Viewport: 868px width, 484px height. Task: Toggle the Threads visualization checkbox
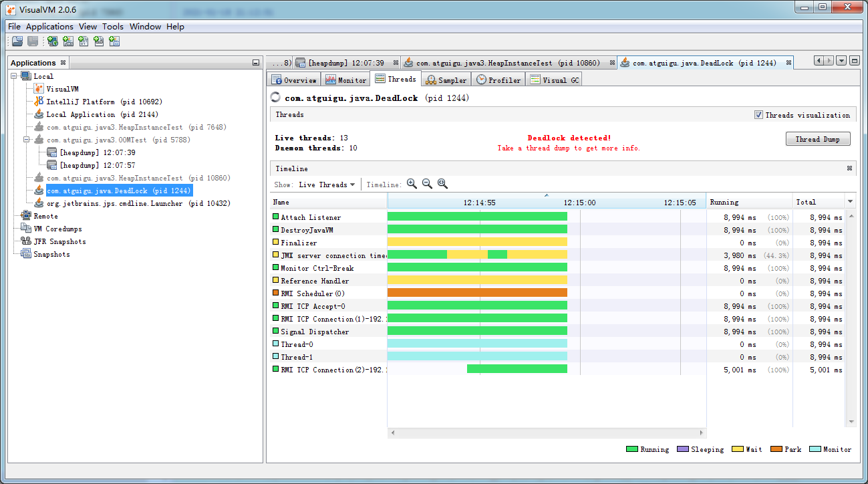pos(758,115)
